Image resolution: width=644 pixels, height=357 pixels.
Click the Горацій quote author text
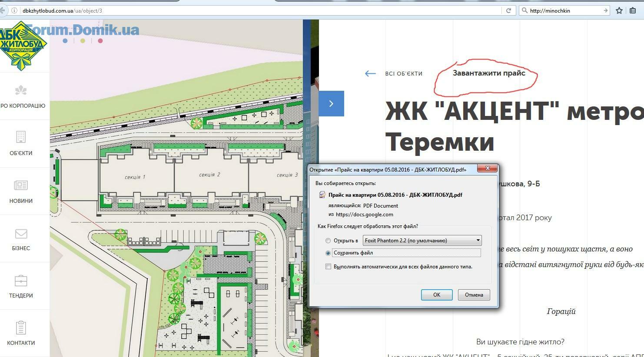(x=561, y=311)
